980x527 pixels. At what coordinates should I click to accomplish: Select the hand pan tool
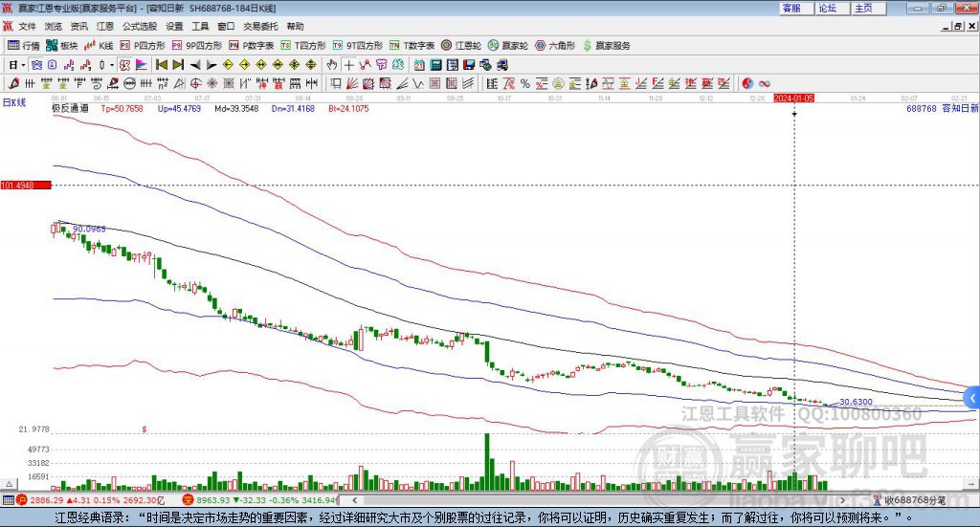click(332, 65)
